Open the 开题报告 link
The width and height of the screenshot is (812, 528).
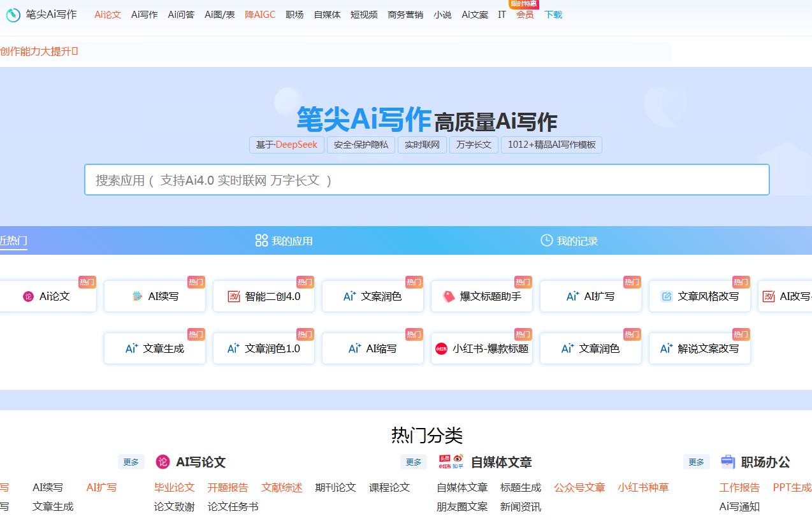click(228, 487)
